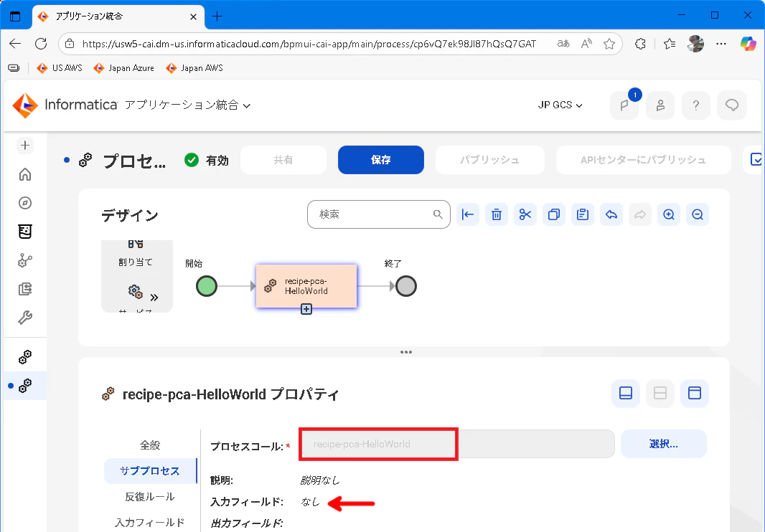Image resolution: width=765 pixels, height=532 pixels.
Task: Open the US AWS bookmark
Action: pos(60,68)
